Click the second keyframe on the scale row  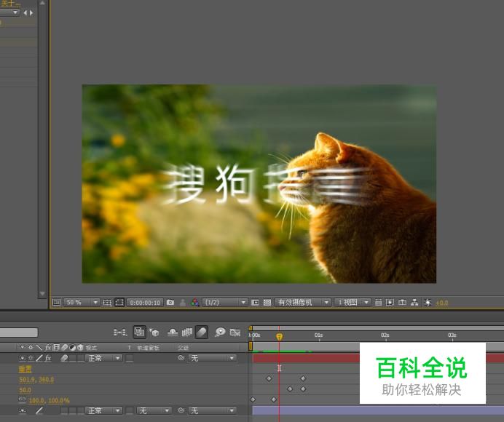coord(274,399)
